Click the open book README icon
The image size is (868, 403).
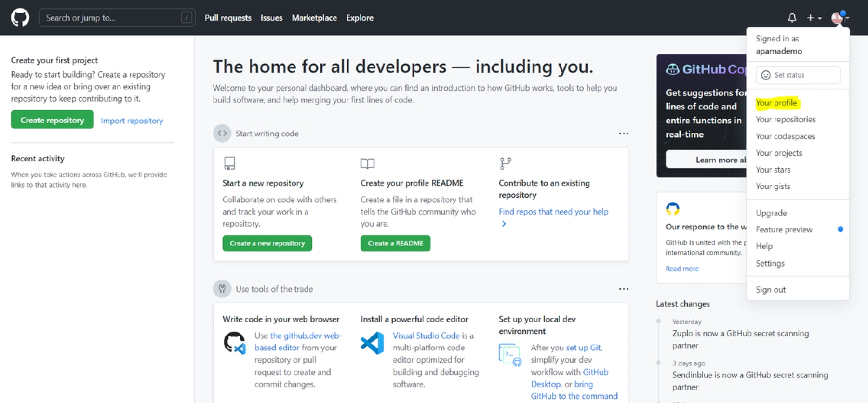click(367, 163)
